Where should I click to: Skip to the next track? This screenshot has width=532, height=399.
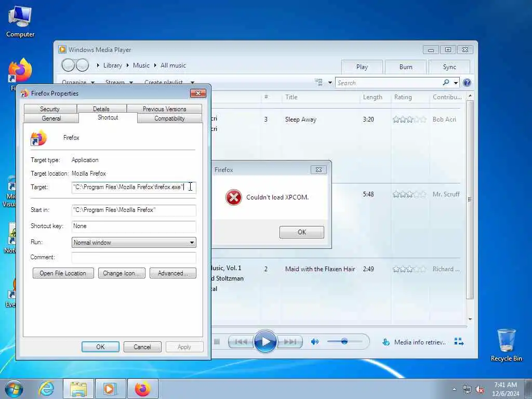click(289, 342)
